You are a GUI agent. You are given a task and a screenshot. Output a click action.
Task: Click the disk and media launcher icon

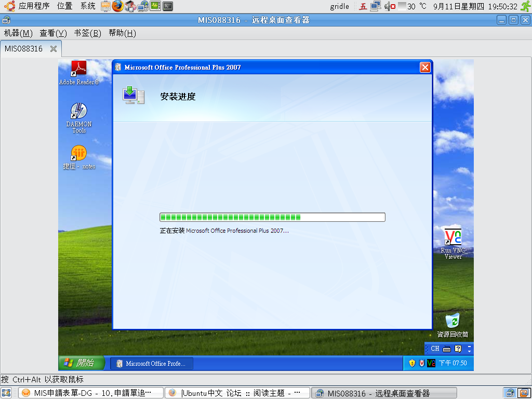point(130,6)
